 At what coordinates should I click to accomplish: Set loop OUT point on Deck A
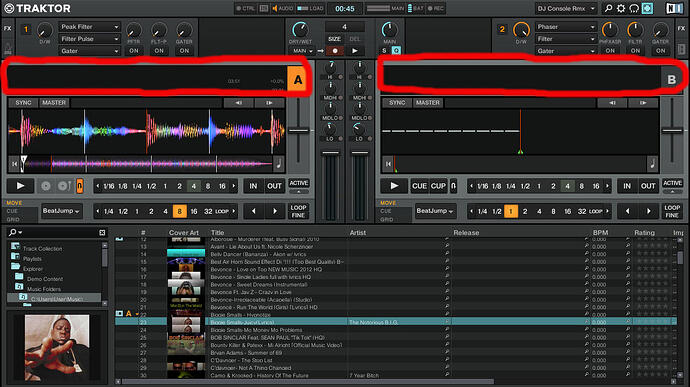point(274,186)
